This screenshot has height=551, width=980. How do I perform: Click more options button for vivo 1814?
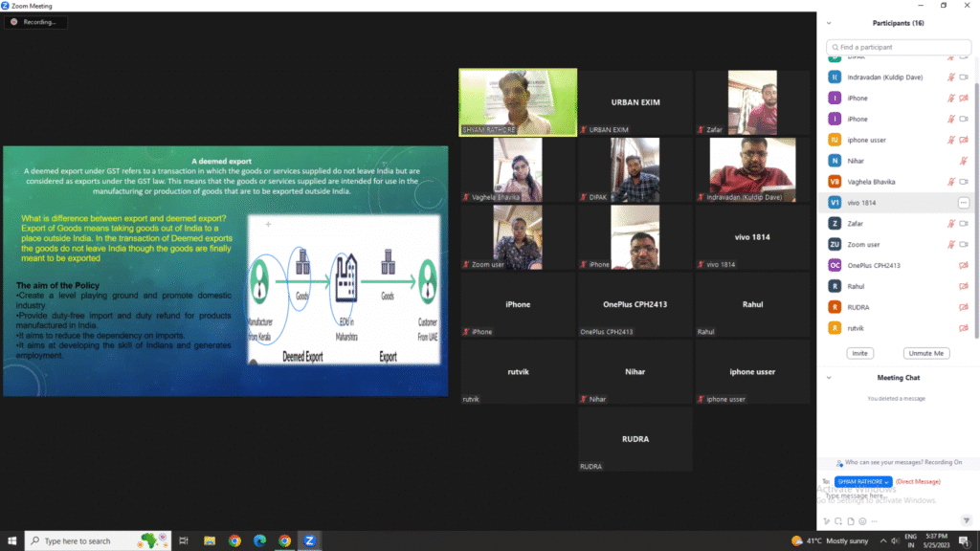point(963,203)
